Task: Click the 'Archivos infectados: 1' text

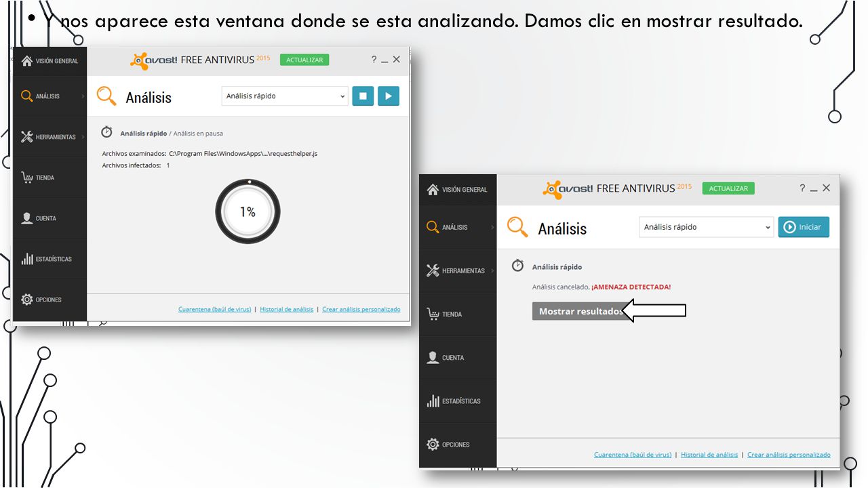Action: point(136,165)
